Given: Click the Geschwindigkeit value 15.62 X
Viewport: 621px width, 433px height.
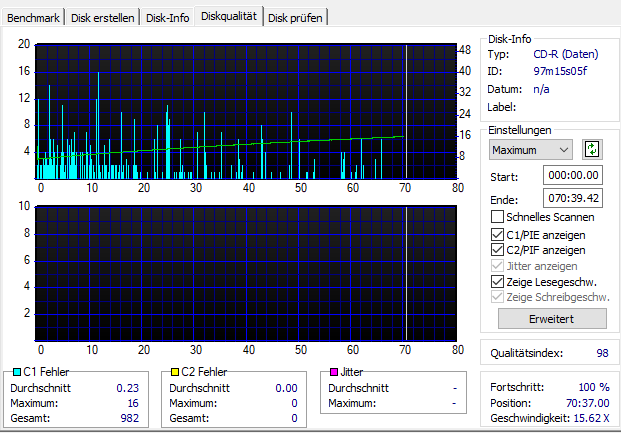Looking at the screenshot, I should pyautogui.click(x=591, y=418).
